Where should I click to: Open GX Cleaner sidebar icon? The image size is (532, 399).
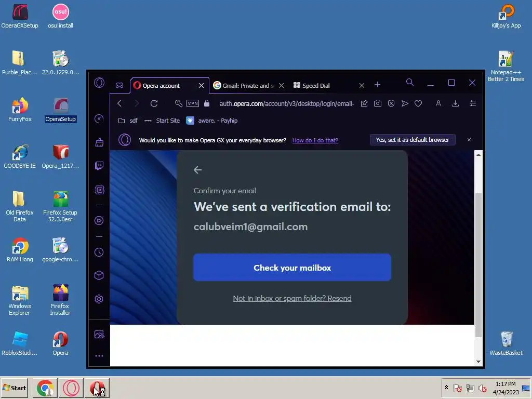pyautogui.click(x=99, y=142)
